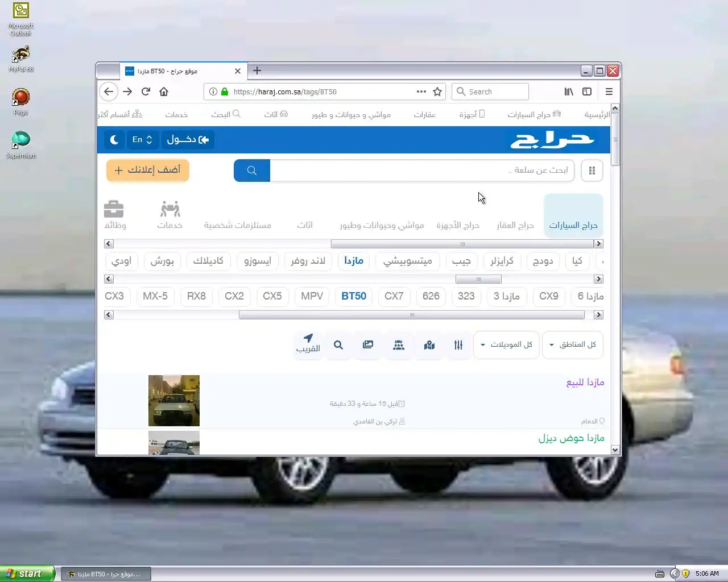
Task: Open الرئيسية in top navigation
Action: (597, 114)
